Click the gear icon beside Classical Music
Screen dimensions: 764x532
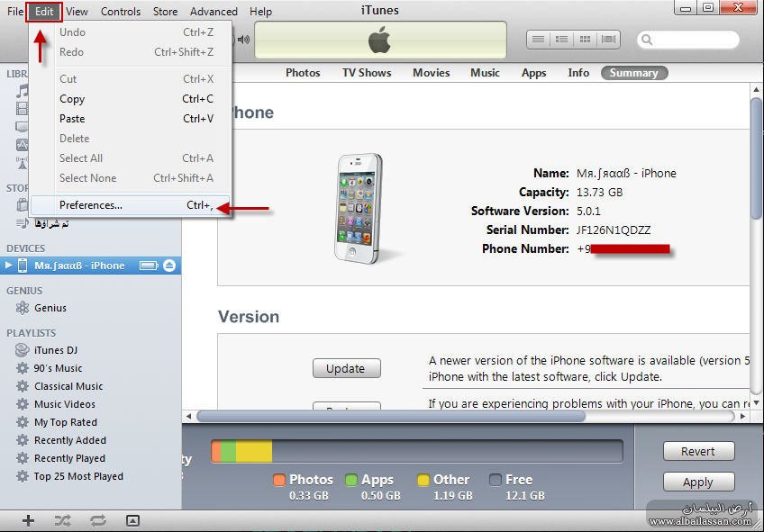(x=23, y=386)
